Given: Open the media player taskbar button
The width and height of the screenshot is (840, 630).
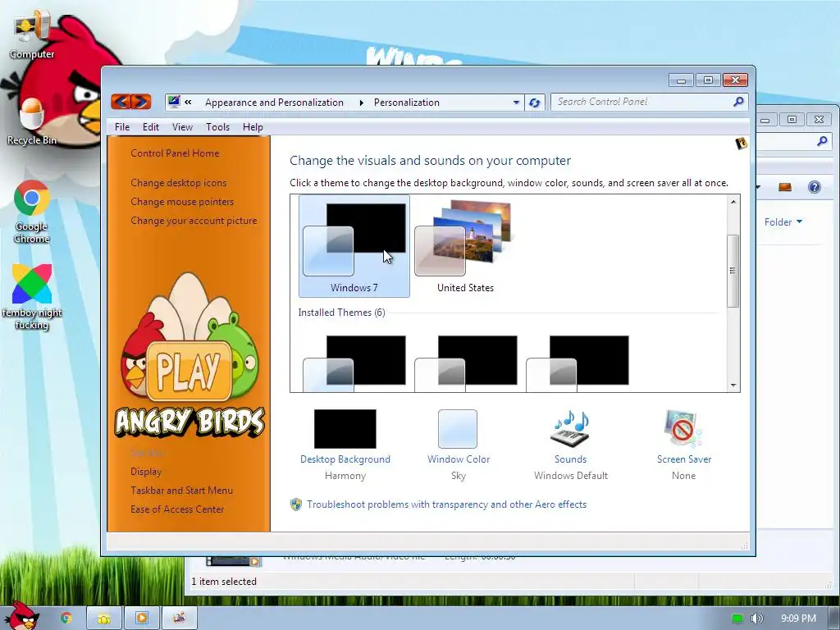Looking at the screenshot, I should tap(141, 619).
